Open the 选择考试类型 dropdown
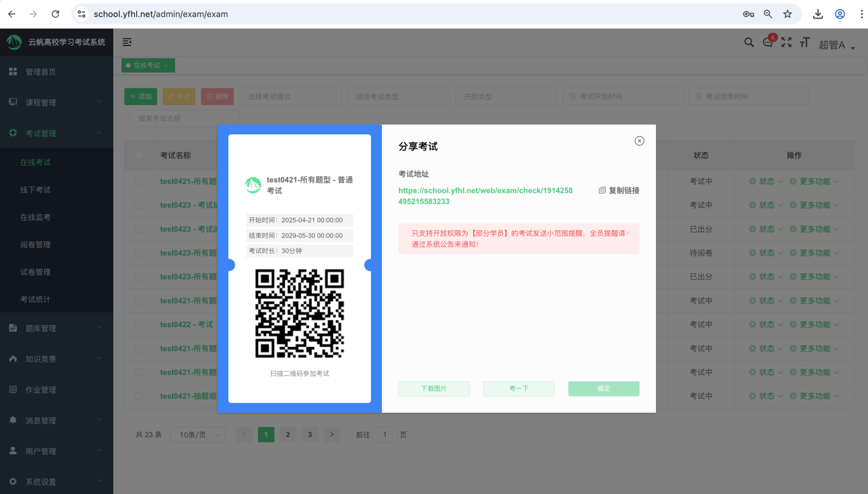This screenshot has width=868, height=494. click(398, 96)
